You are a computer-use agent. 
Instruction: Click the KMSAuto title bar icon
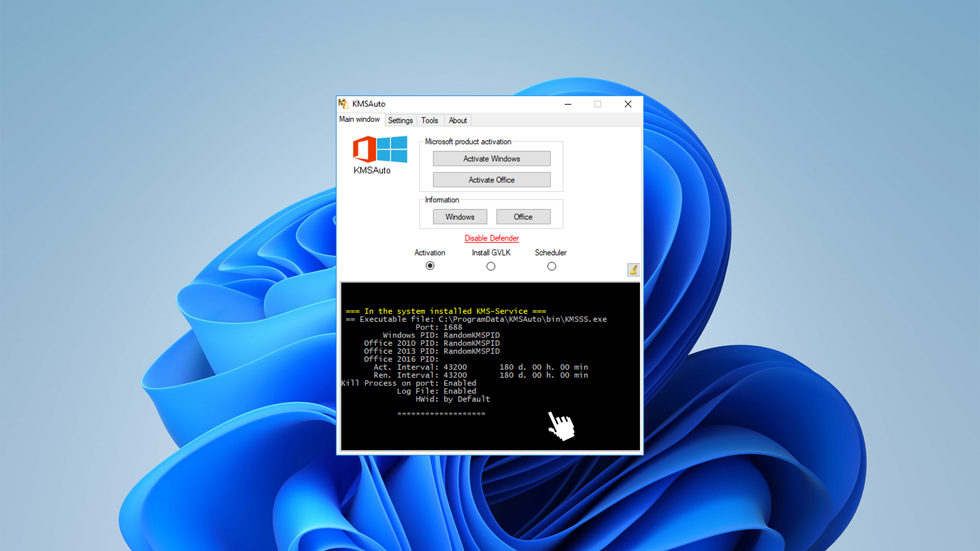point(344,104)
